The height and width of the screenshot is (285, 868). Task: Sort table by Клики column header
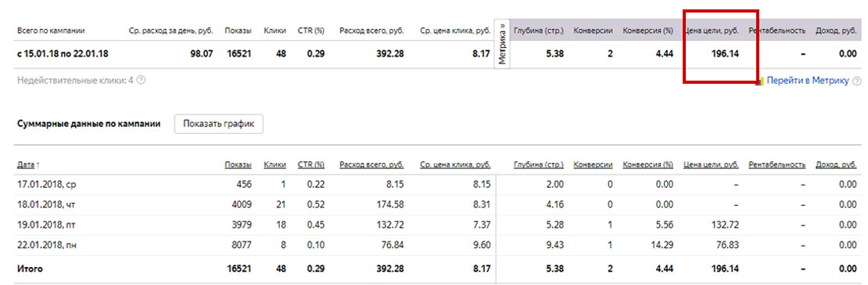275,164
